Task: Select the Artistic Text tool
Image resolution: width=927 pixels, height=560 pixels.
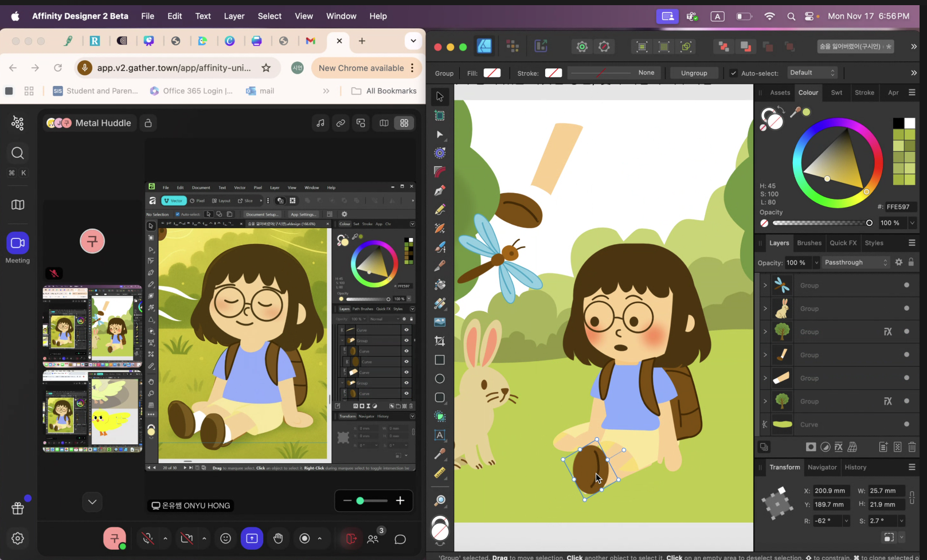Action: click(x=440, y=435)
